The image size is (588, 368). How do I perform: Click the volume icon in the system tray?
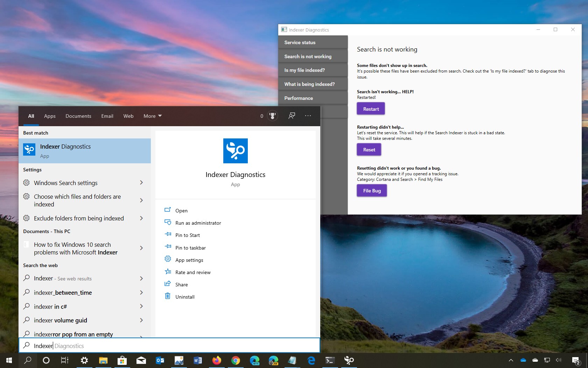click(558, 360)
